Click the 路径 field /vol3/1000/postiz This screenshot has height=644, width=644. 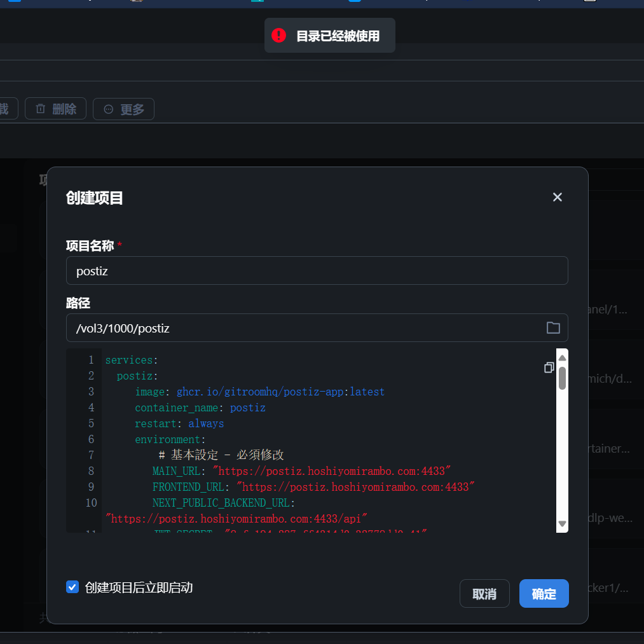coord(317,328)
